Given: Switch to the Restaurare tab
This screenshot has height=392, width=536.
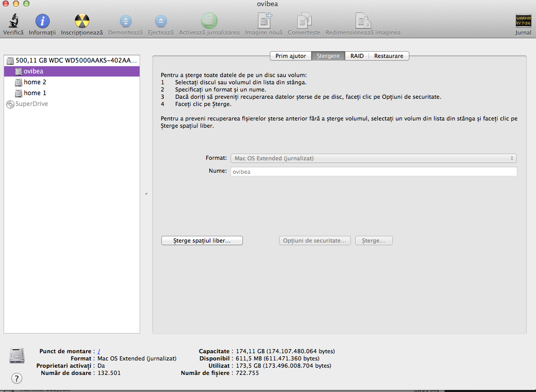Looking at the screenshot, I should (x=389, y=56).
